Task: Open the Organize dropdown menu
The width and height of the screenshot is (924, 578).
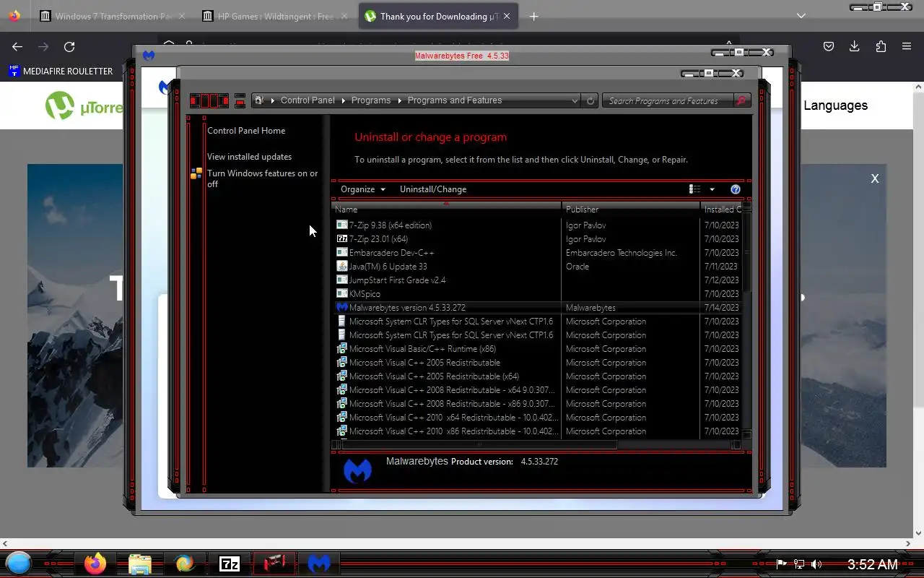Action: [x=363, y=189]
